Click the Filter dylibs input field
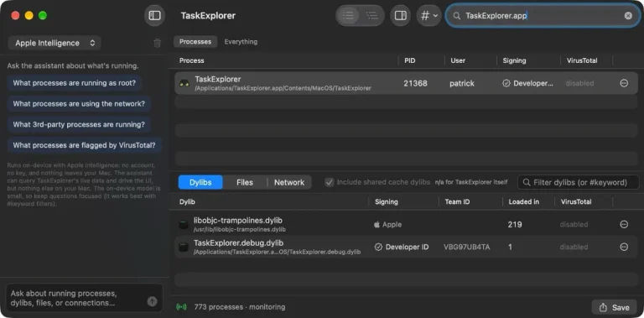 (579, 182)
